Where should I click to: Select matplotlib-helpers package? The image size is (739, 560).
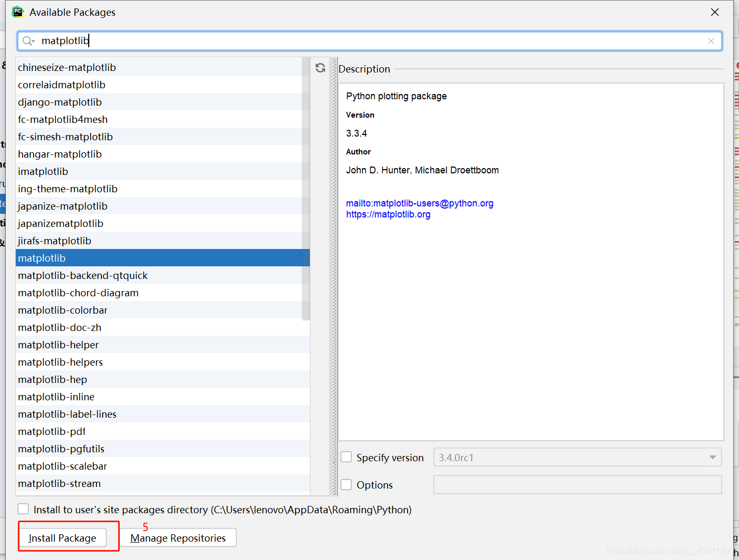[x=163, y=362]
